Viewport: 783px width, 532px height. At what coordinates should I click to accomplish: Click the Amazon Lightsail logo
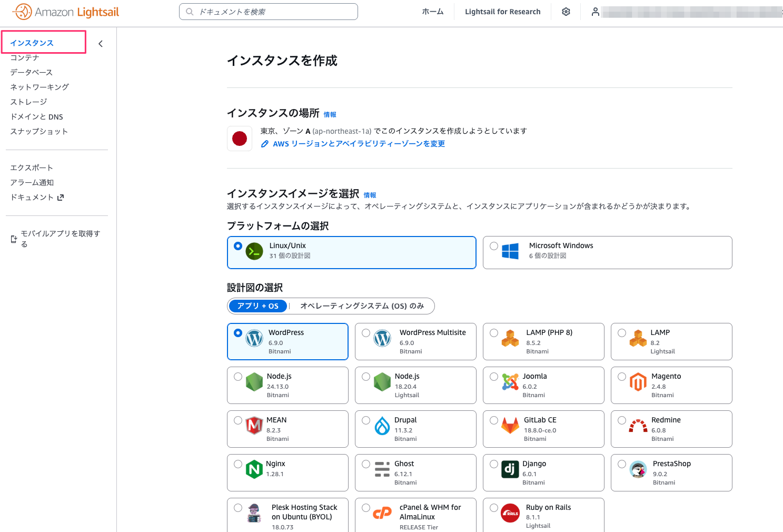tap(66, 12)
